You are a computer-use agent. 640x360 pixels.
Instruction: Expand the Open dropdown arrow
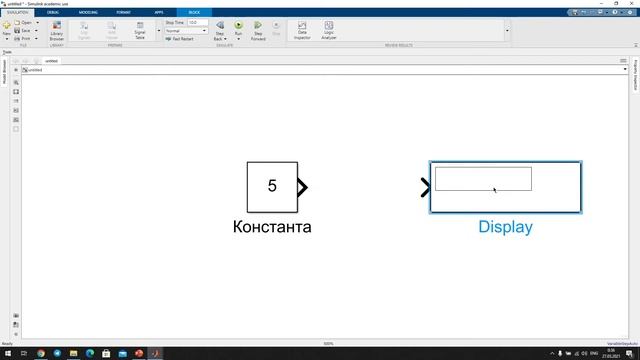pos(37,22)
